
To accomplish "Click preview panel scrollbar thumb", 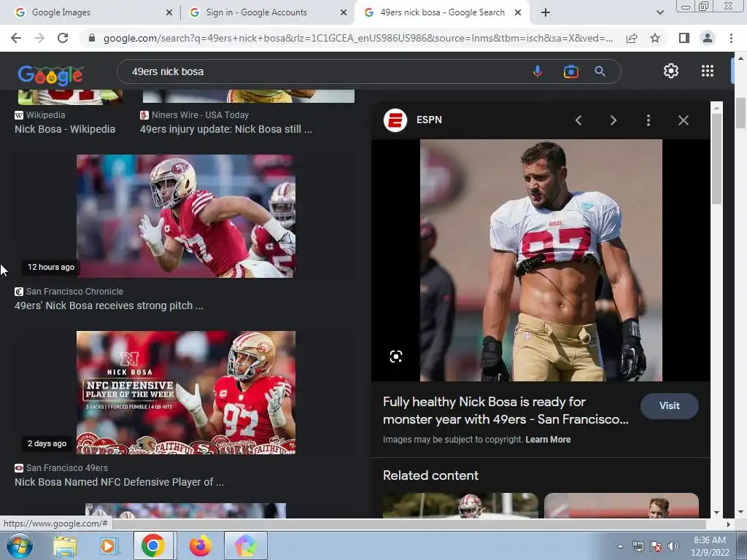I will pos(716,158).
